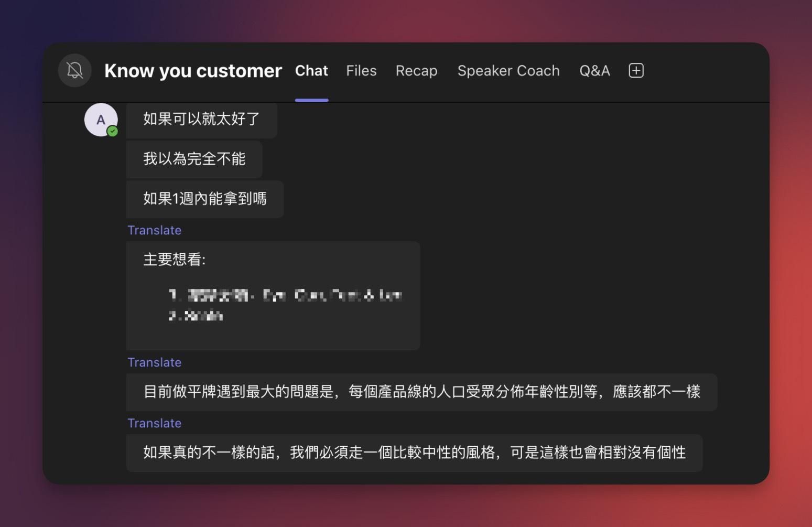Select the message 我以為完全不能
The height and width of the screenshot is (527, 812).
point(194,159)
